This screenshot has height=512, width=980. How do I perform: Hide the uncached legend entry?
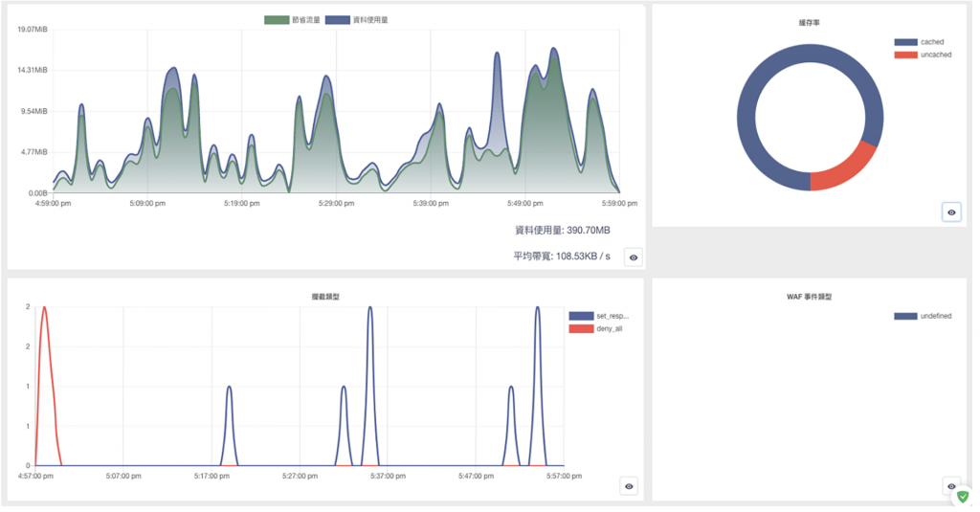924,55
